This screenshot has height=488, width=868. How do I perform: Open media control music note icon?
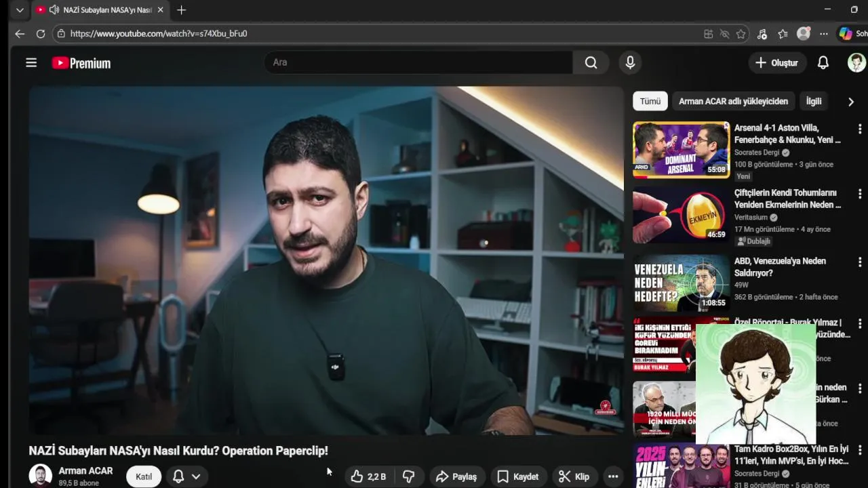(762, 34)
